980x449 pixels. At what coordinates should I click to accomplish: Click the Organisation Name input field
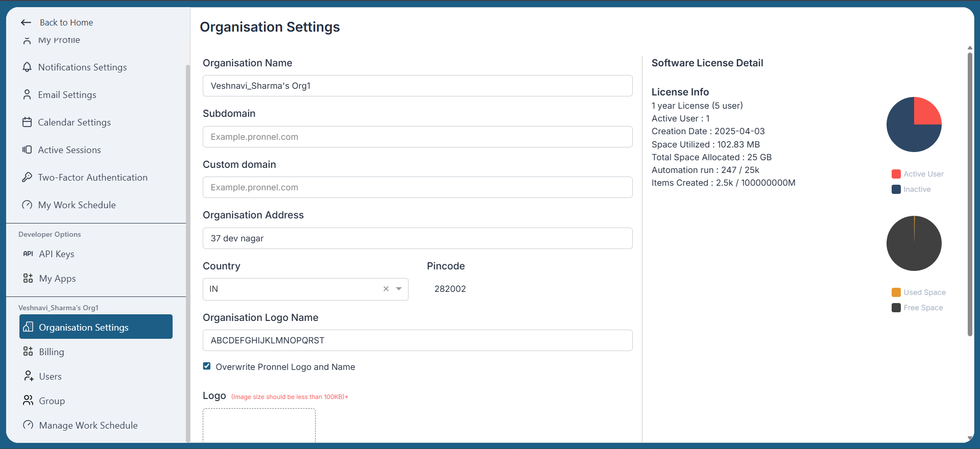418,86
